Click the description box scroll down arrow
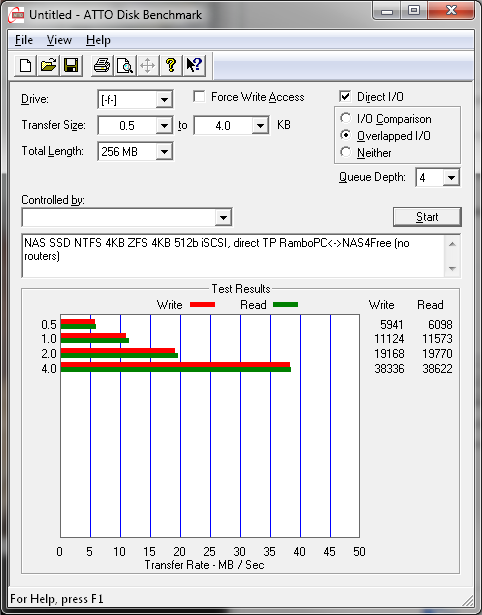482x615 pixels. point(452,269)
